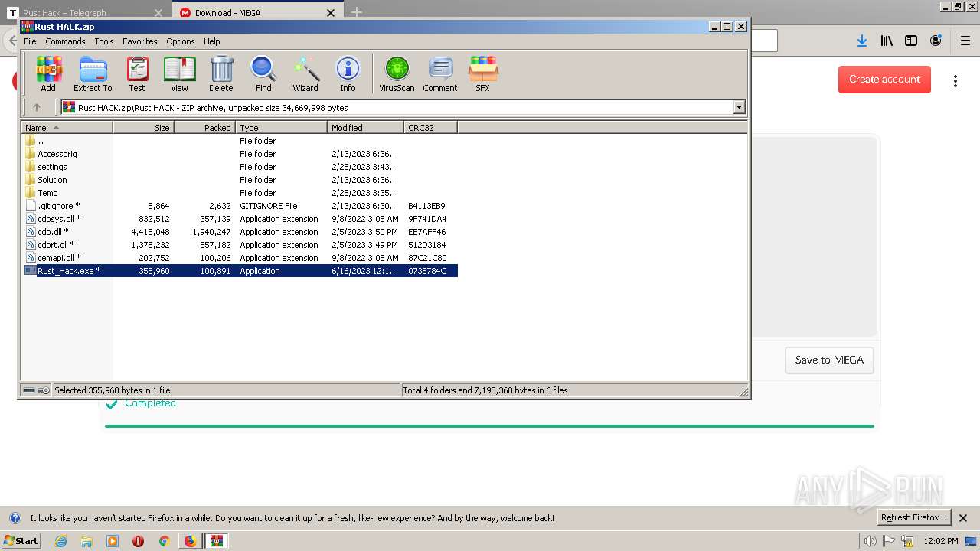
Task: Click the View toolbar icon
Action: [x=179, y=74]
